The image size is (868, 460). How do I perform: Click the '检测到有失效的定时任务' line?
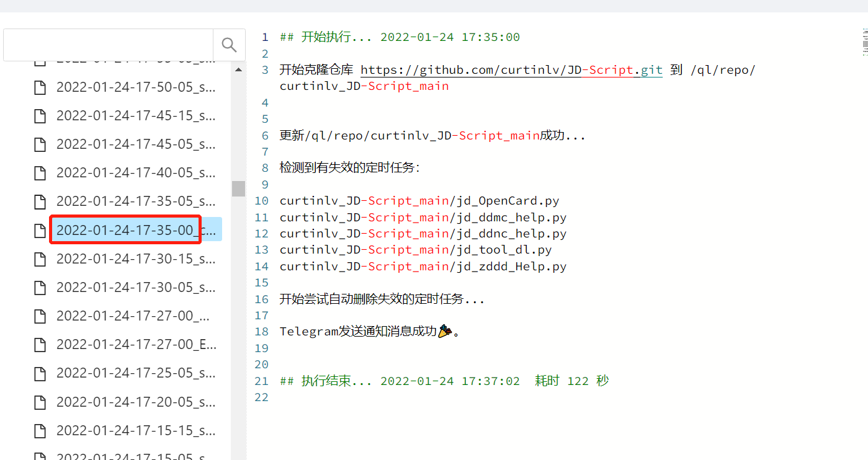pos(350,168)
